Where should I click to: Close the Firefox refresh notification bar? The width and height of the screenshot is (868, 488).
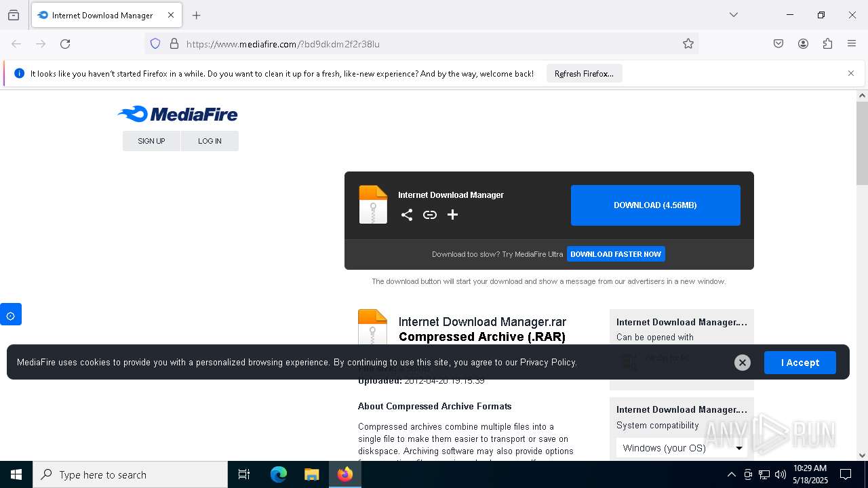pos(851,73)
